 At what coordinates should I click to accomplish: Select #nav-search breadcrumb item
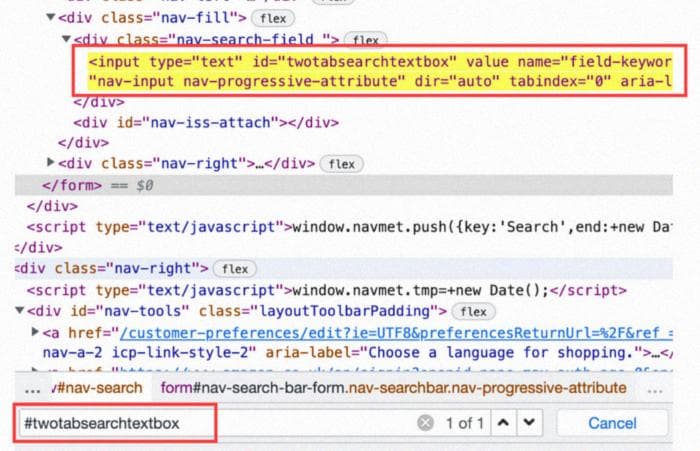(97, 388)
